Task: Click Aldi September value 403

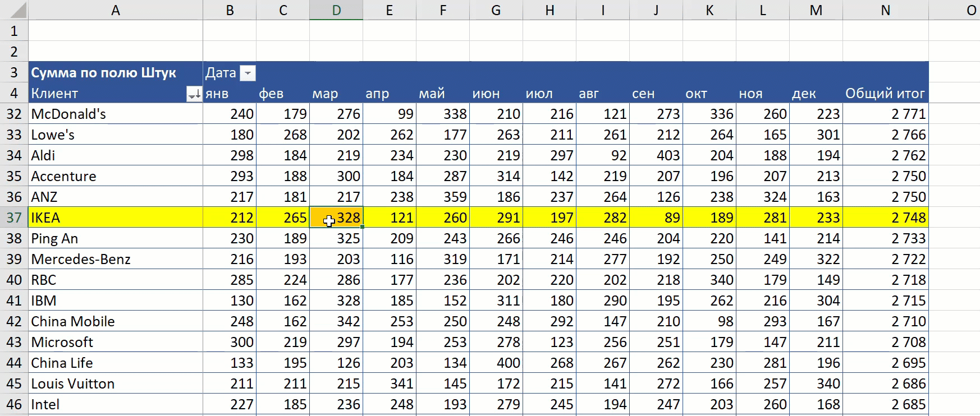Action: pyautogui.click(x=656, y=155)
